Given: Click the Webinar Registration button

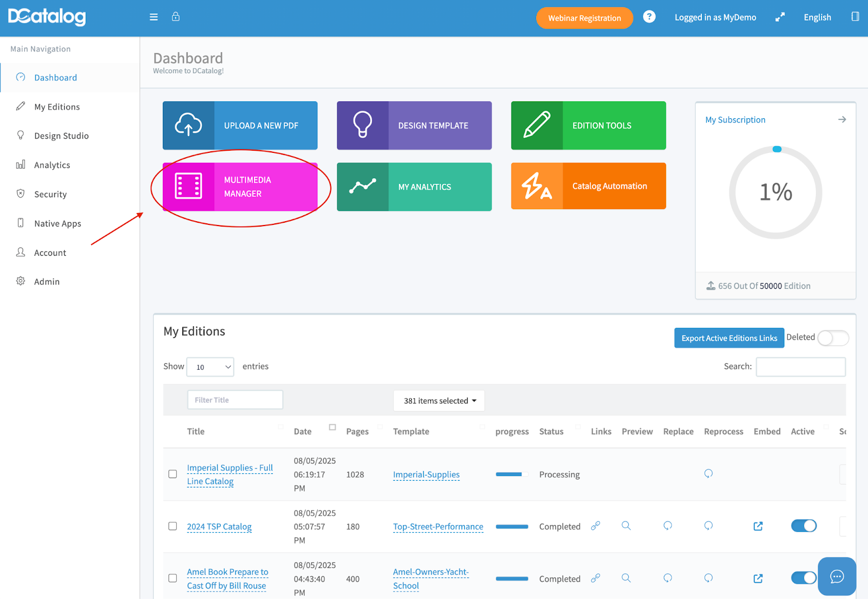Looking at the screenshot, I should point(584,18).
